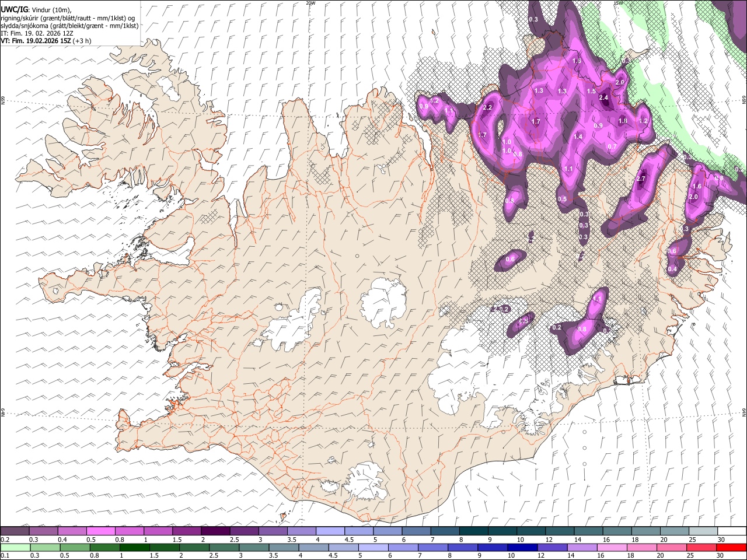
Task: Select the blue 8–9 swatch in the lower legend row
Action: (x=463, y=547)
